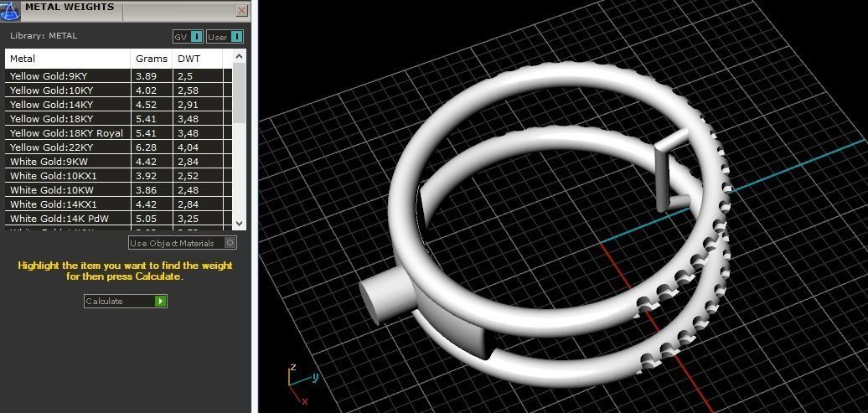Click the XYZ axis indicator in viewport
The width and height of the screenshot is (868, 413).
click(302, 384)
